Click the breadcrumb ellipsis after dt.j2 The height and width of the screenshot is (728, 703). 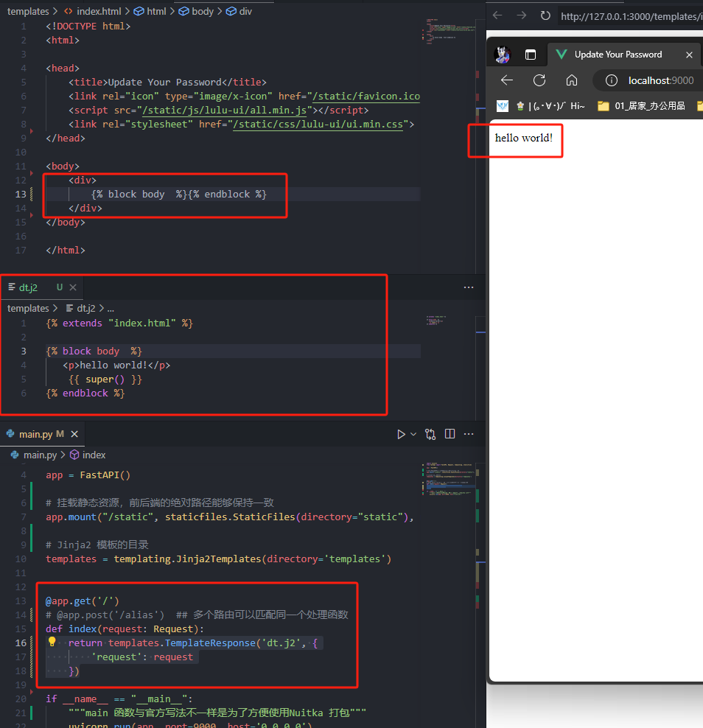[x=111, y=309]
